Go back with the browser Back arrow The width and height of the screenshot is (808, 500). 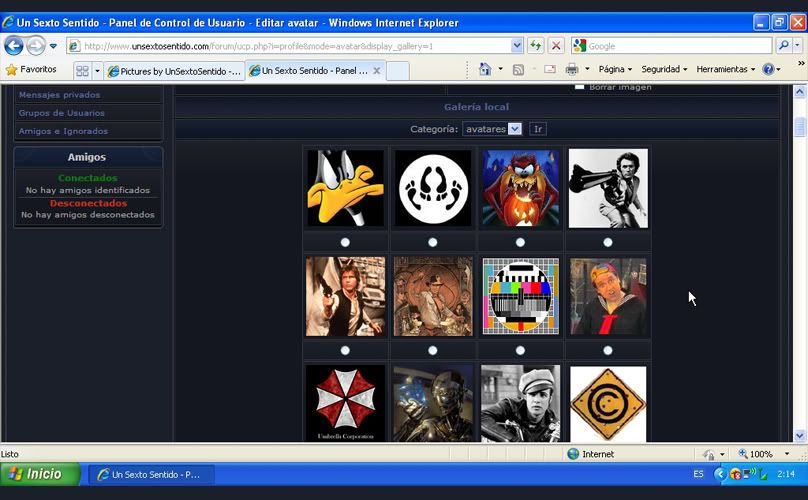[14, 46]
